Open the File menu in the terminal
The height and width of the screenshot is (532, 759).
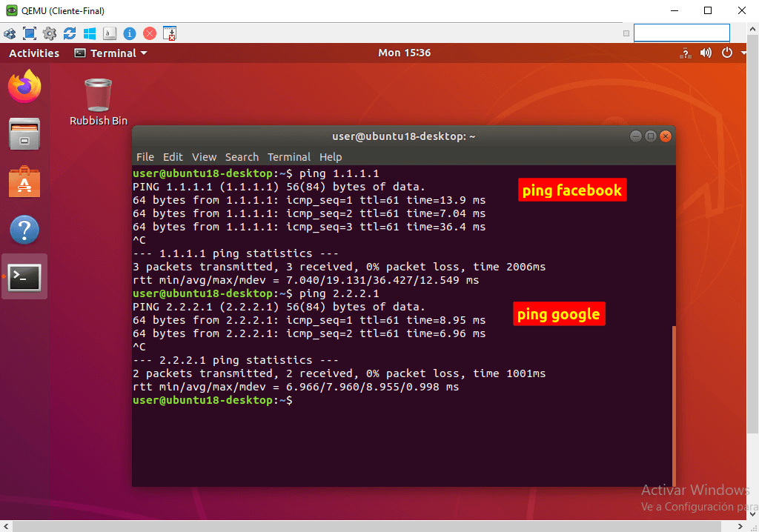pos(145,157)
